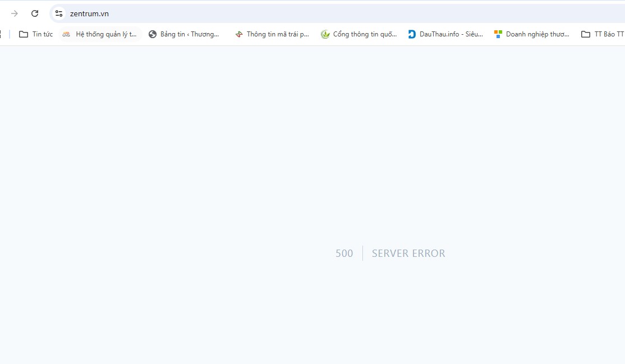Click the browser forward arrow button
Image resolution: width=625 pixels, height=364 pixels.
coord(15,13)
